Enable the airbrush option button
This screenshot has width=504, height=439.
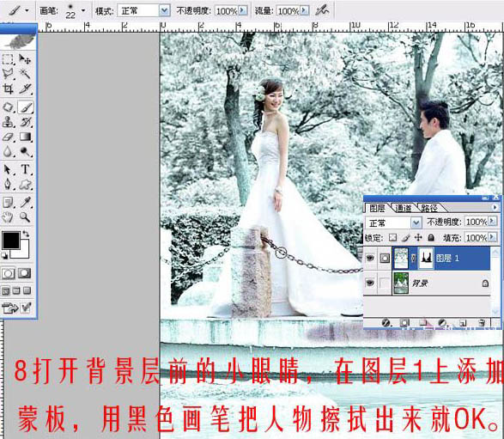coord(322,11)
